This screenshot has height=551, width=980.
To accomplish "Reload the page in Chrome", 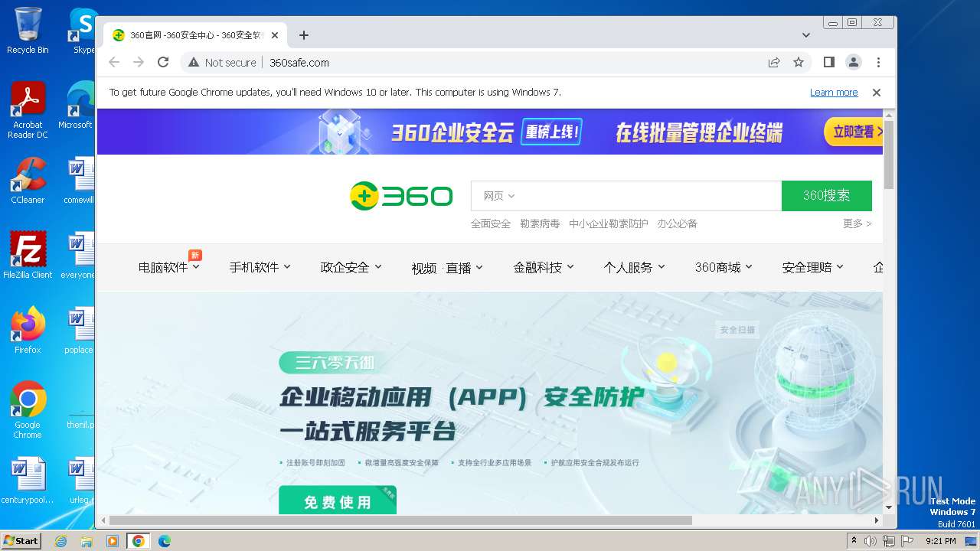I will [163, 63].
